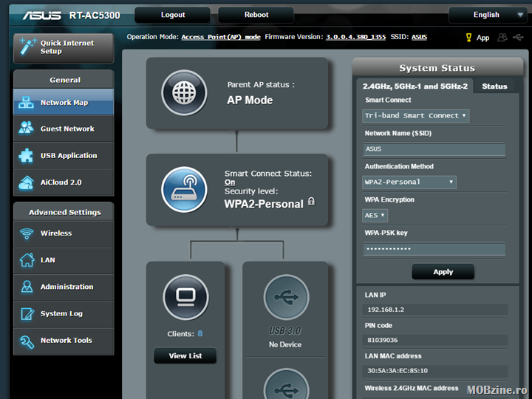Click the Apply button

point(443,272)
